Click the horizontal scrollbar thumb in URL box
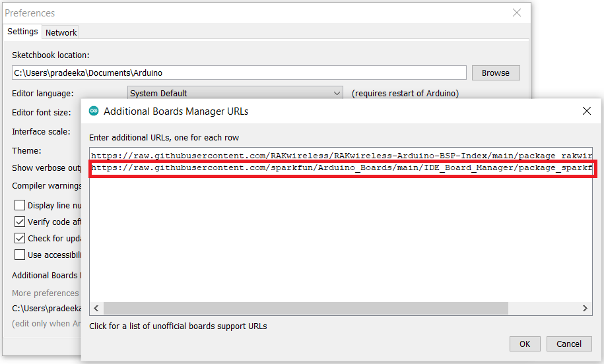This screenshot has height=364, width=604. pyautogui.click(x=306, y=309)
